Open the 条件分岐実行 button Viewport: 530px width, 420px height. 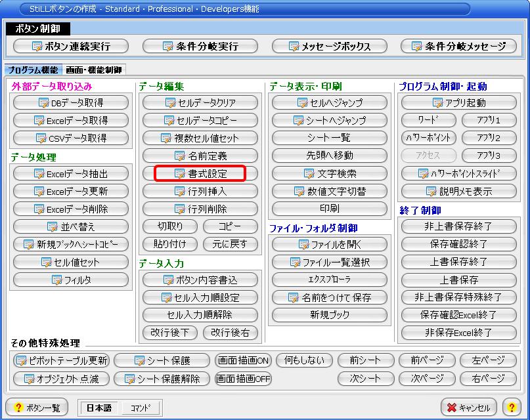tap(200, 46)
